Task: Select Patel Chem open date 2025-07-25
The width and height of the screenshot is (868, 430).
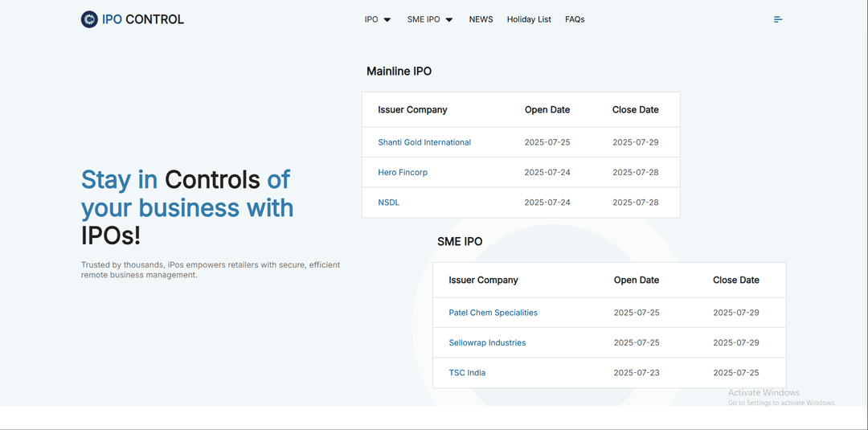Action: coord(636,313)
